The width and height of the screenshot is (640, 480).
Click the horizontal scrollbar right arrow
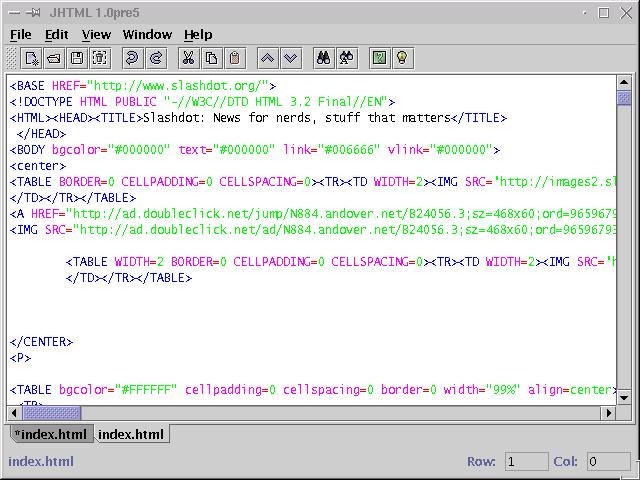607,413
